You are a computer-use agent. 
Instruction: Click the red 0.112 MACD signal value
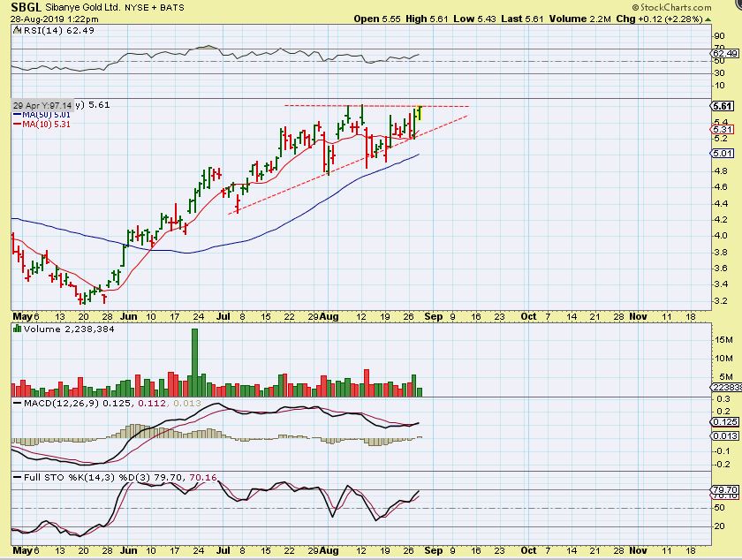(x=151, y=404)
